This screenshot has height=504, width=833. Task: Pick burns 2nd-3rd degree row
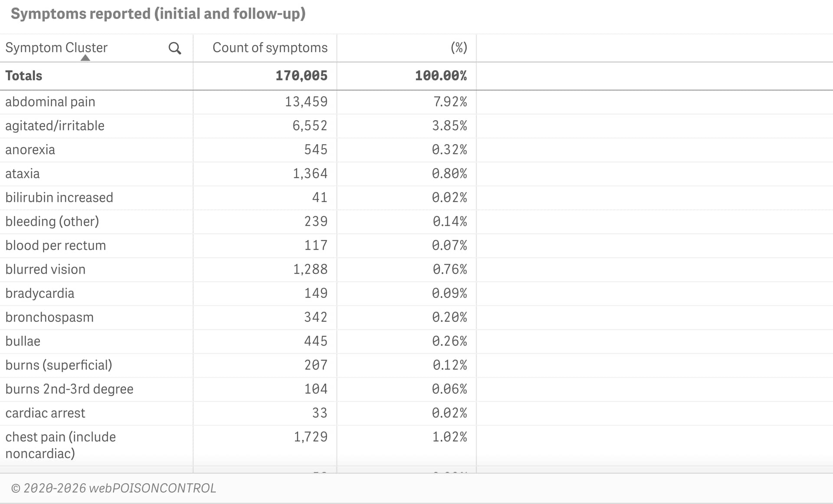[x=69, y=389]
